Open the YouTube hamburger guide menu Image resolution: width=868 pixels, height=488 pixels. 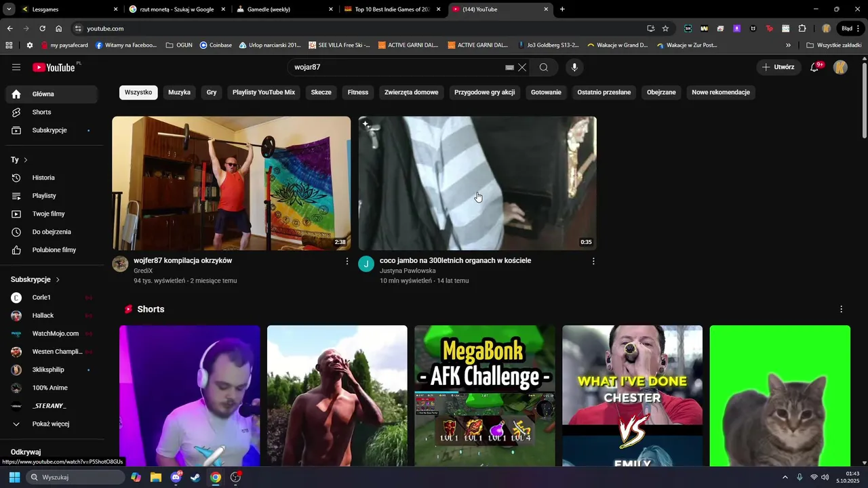click(16, 67)
